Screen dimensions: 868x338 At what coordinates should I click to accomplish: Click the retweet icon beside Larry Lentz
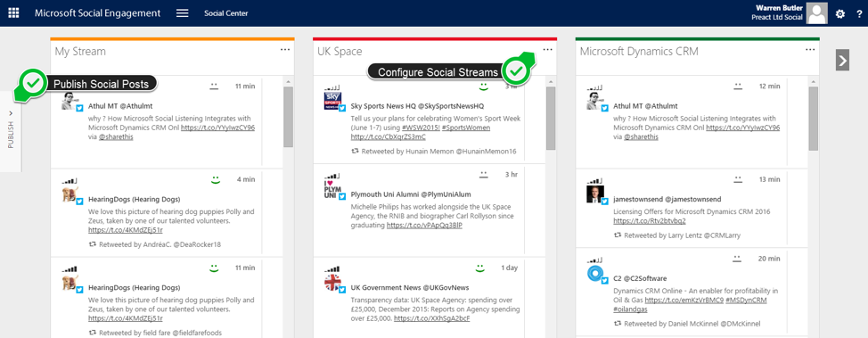point(618,235)
